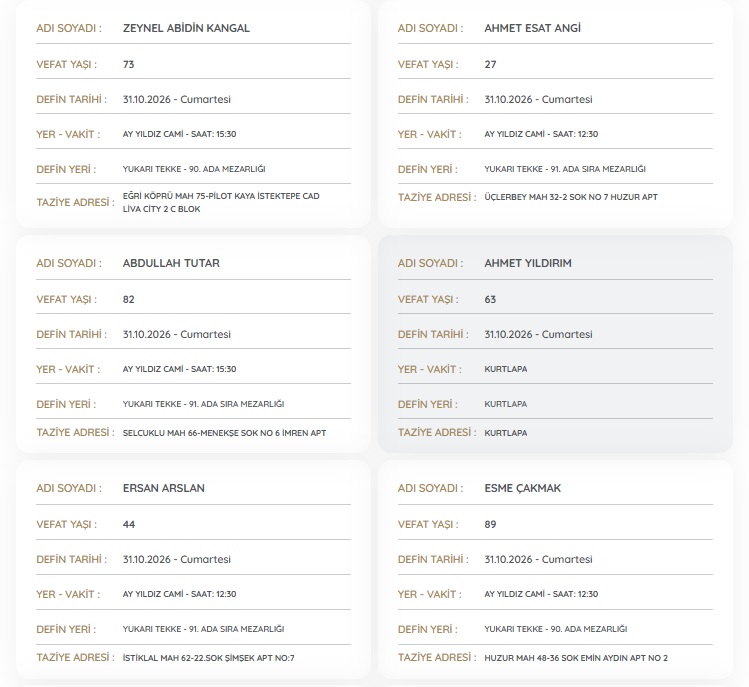
Task: Click the 91. ADA SIRA MEZARLIĞI entry for Ersan Arslan
Action: [x=203, y=629]
